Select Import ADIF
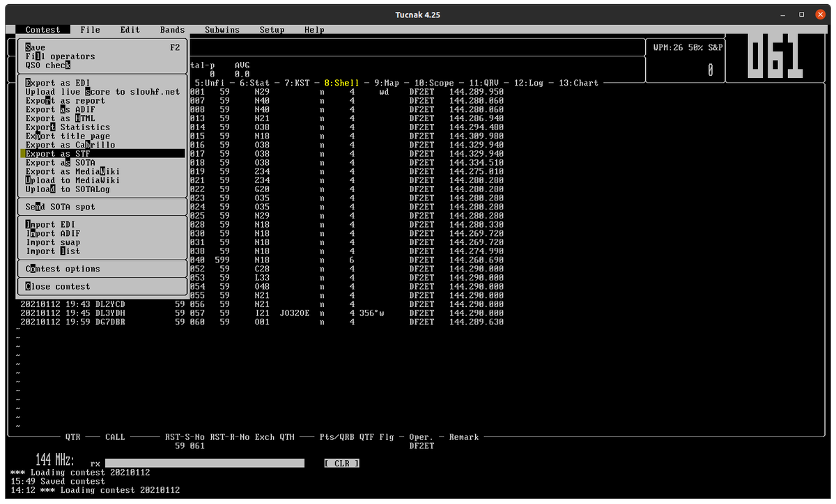 [x=103, y=234]
